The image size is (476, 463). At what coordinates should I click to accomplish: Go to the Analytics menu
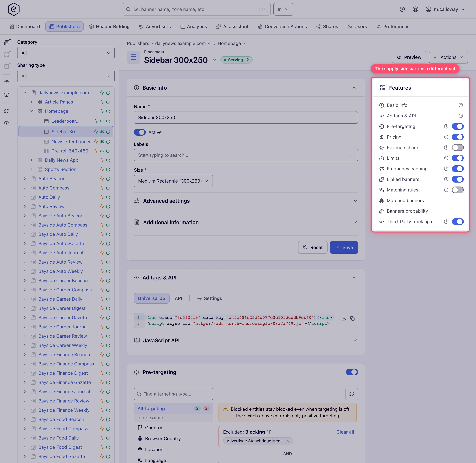point(194,26)
